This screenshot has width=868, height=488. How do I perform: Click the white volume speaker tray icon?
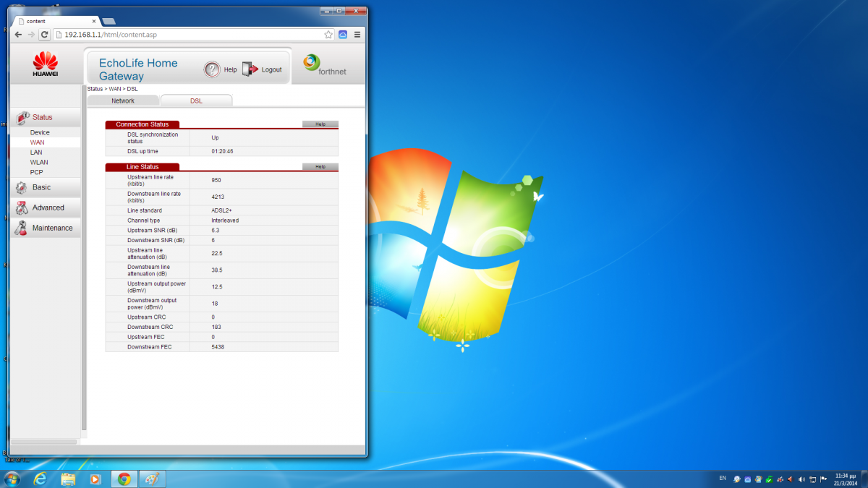(x=801, y=479)
